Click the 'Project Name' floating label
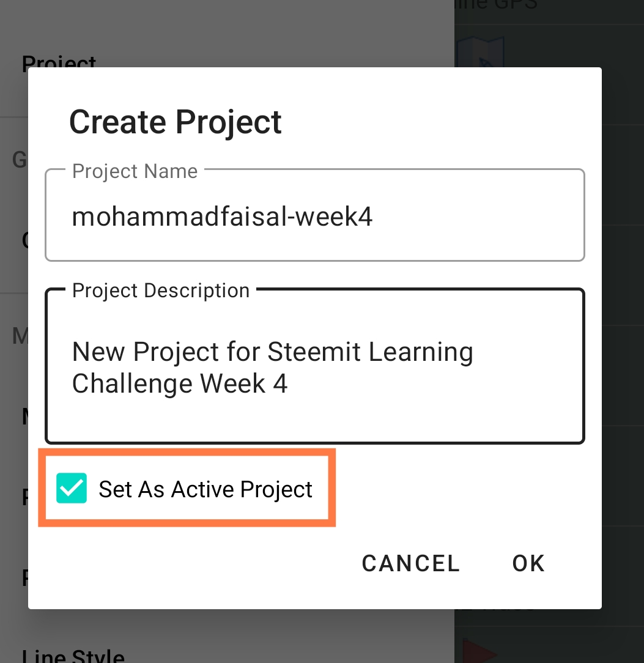644x663 pixels. [x=135, y=171]
